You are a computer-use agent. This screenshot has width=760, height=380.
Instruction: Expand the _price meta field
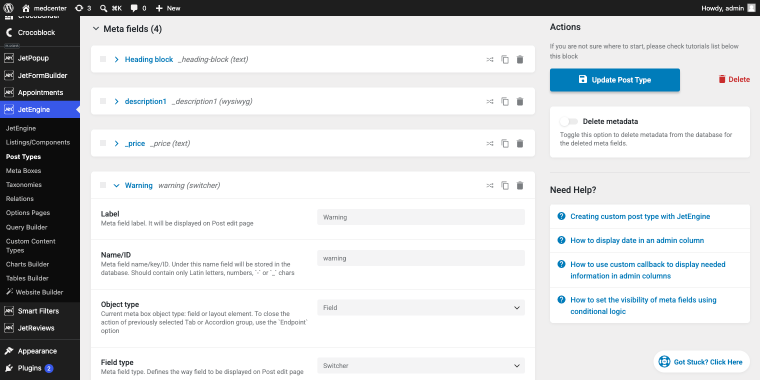pyautogui.click(x=116, y=143)
